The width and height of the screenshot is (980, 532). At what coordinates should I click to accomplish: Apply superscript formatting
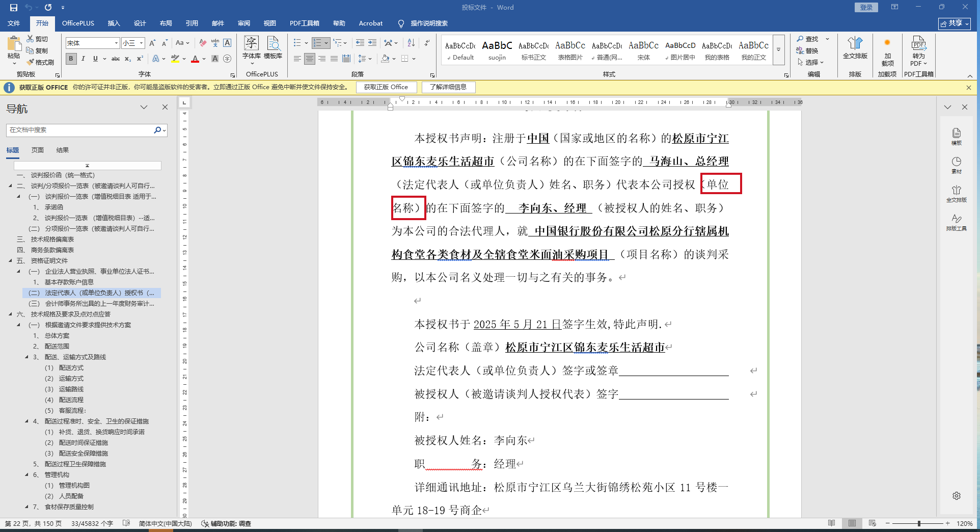coord(140,59)
